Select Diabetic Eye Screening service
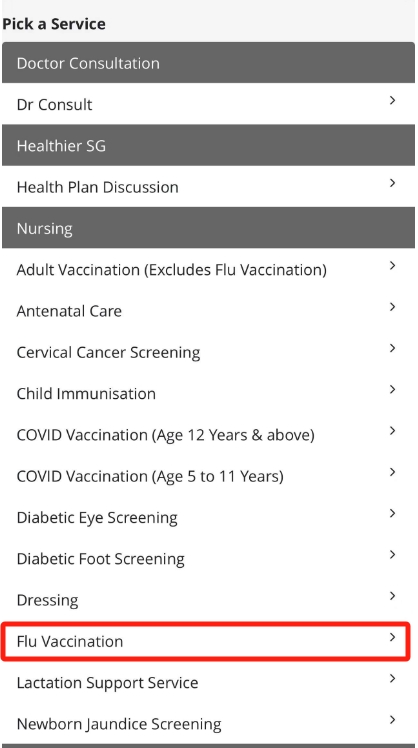Viewport: 418px width, 748px height. 209,517
